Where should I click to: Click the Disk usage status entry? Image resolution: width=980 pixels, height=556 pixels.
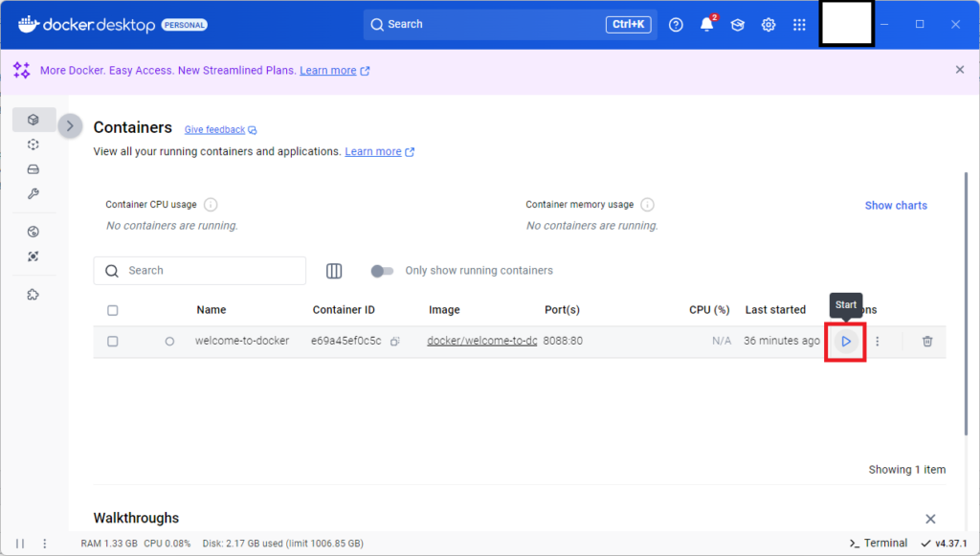tap(282, 544)
